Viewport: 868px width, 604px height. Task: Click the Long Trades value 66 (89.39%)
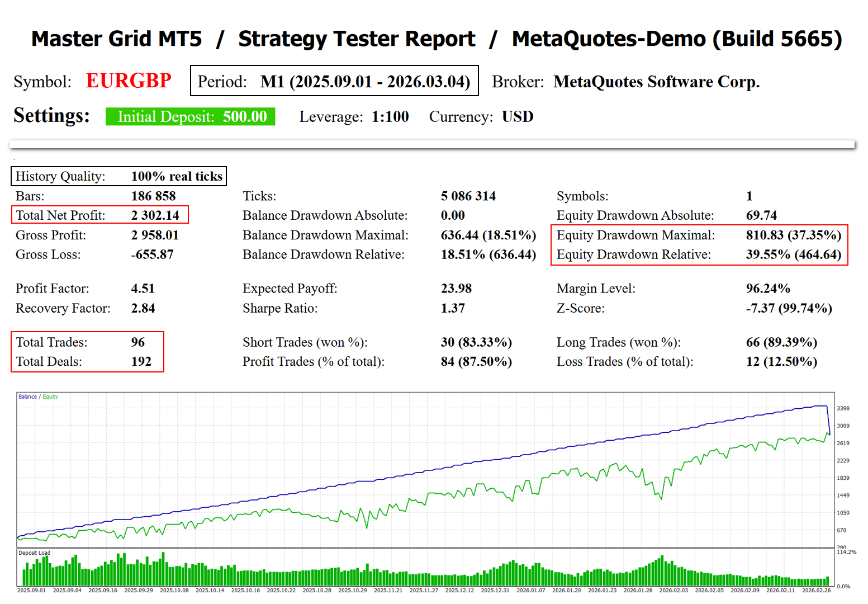pyautogui.click(x=782, y=342)
